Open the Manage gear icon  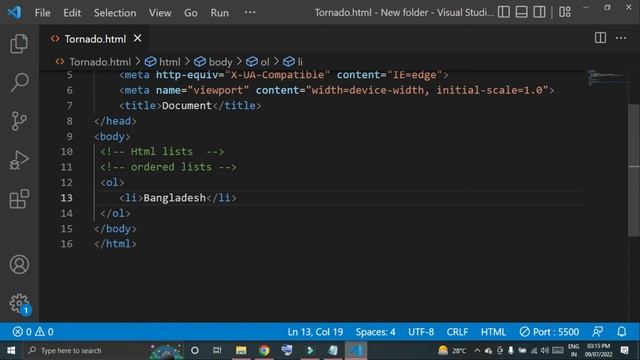(19, 303)
